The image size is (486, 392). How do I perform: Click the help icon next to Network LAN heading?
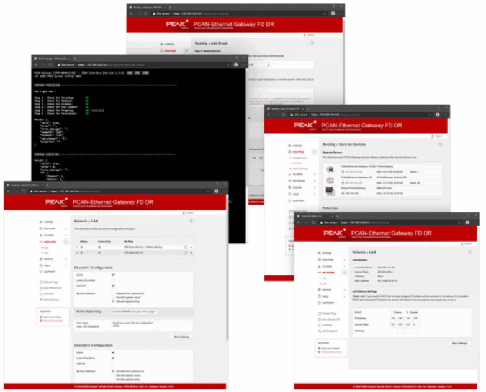(x=470, y=252)
